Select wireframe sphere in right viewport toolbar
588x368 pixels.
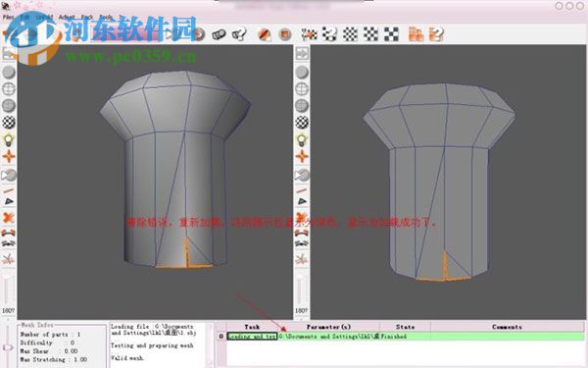pos(302,89)
